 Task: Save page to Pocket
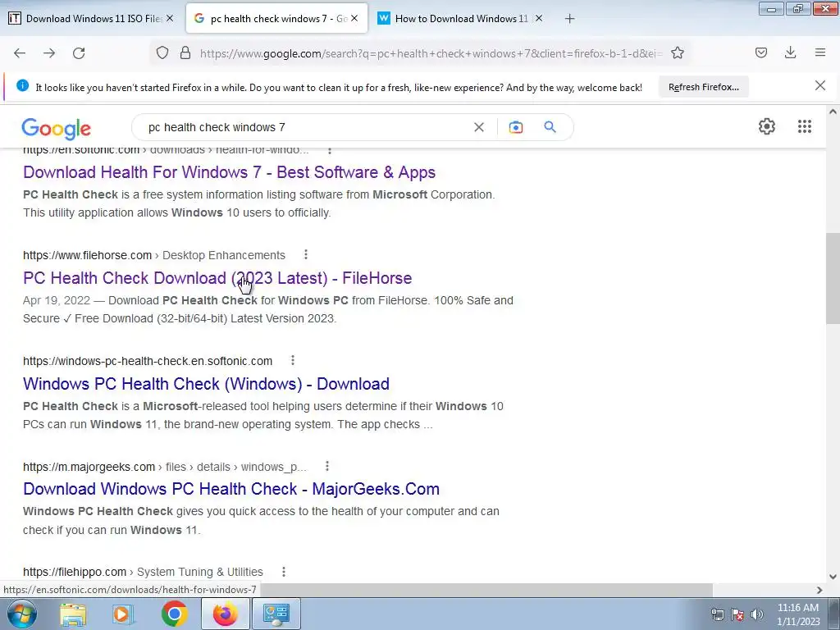point(760,52)
